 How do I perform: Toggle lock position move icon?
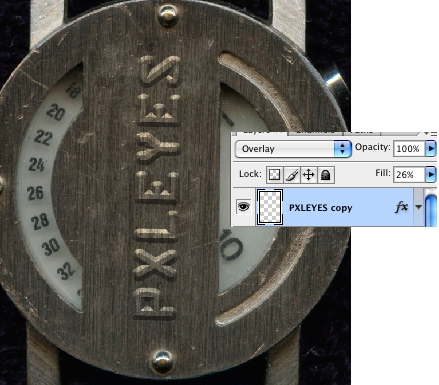click(309, 175)
